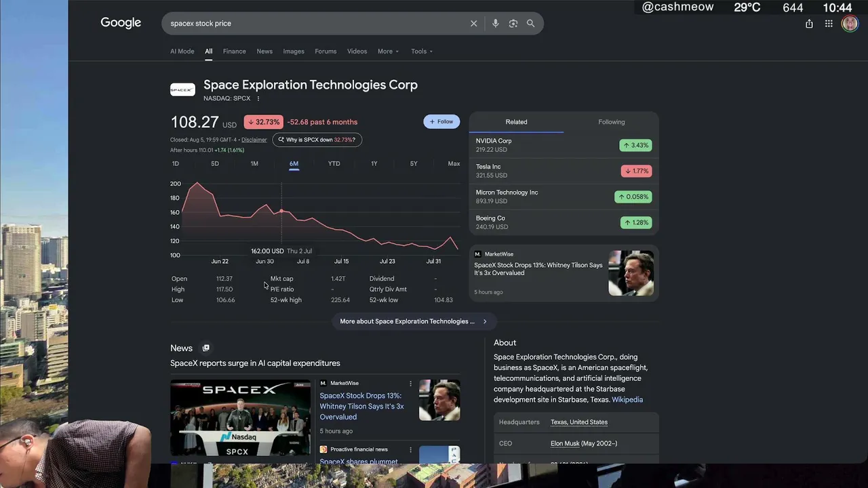Click the share icon in the top bar
Screen dimensions: 868x488
(x=809, y=24)
